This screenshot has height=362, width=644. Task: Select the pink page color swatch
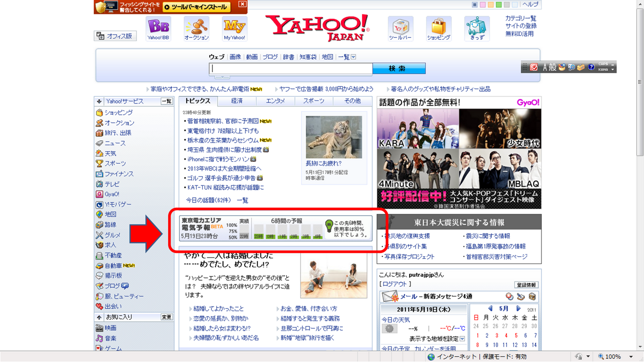[x=483, y=5]
